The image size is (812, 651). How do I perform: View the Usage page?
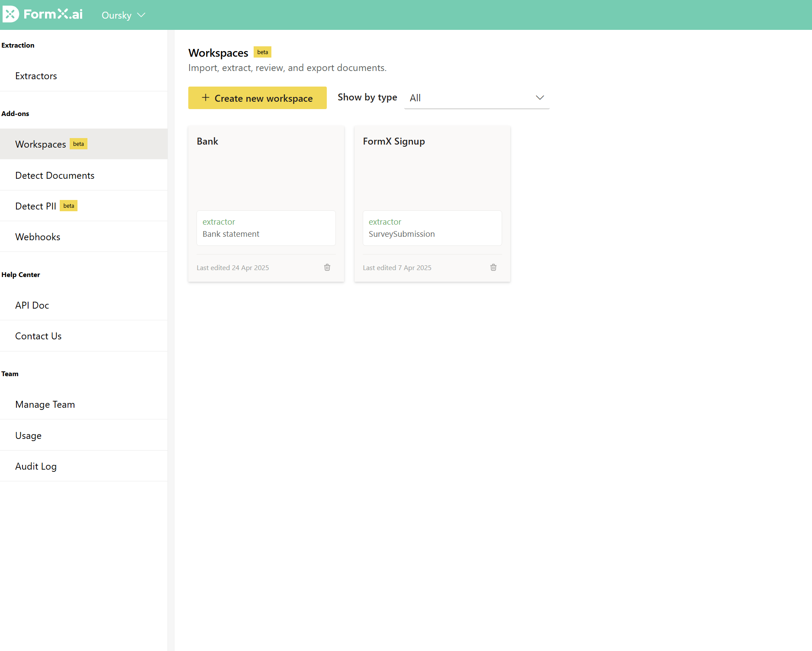84,435
